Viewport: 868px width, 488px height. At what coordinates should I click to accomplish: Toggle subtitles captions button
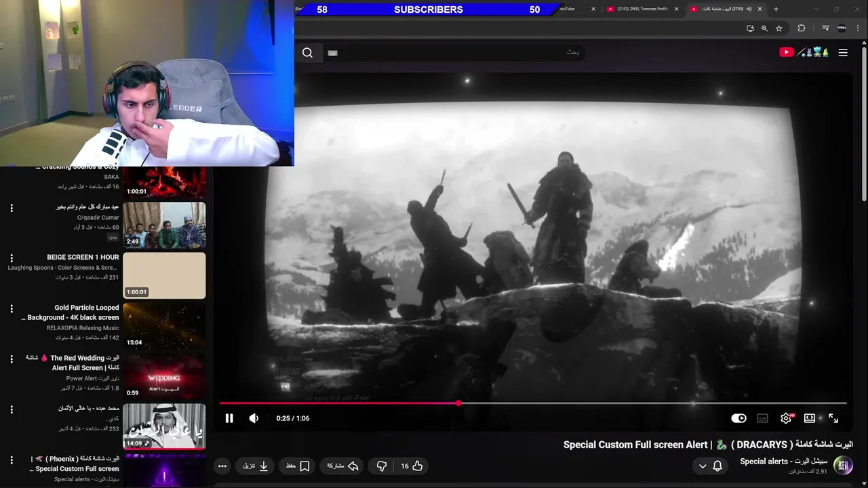pos(762,418)
